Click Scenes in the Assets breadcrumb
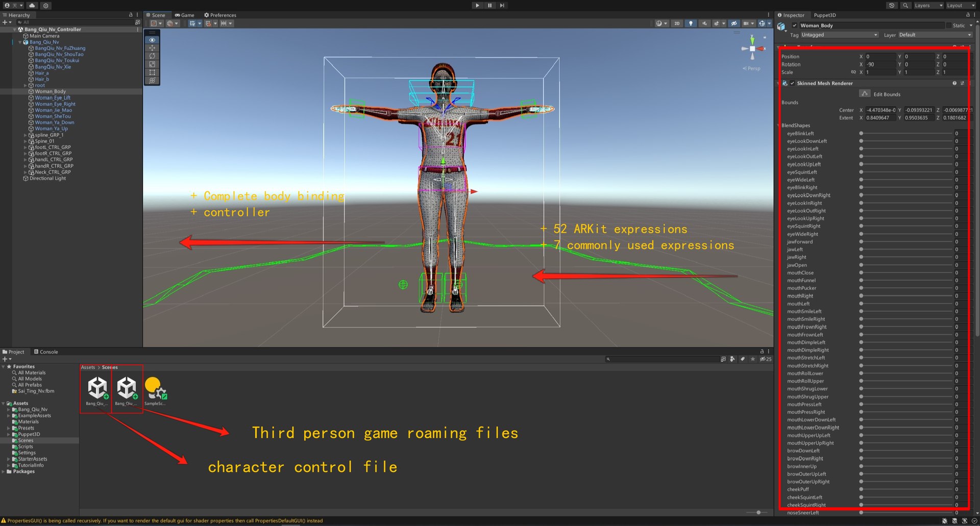The image size is (980, 526). click(x=110, y=367)
